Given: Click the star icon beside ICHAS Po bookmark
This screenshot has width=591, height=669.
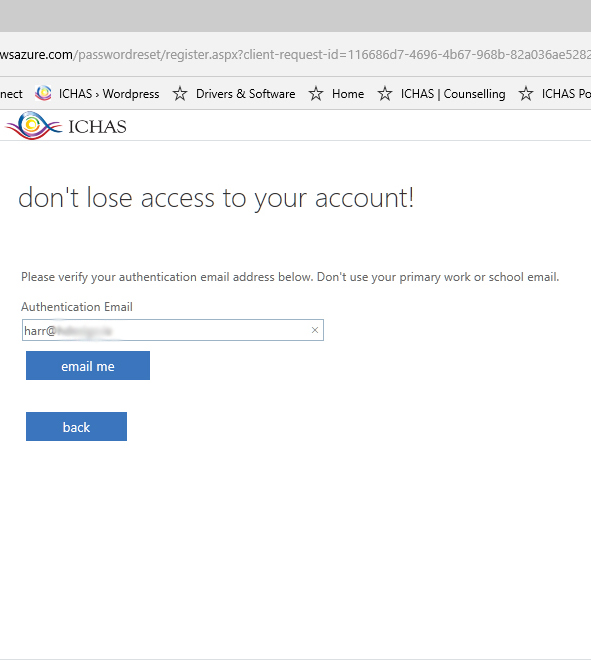Looking at the screenshot, I should [x=526, y=93].
